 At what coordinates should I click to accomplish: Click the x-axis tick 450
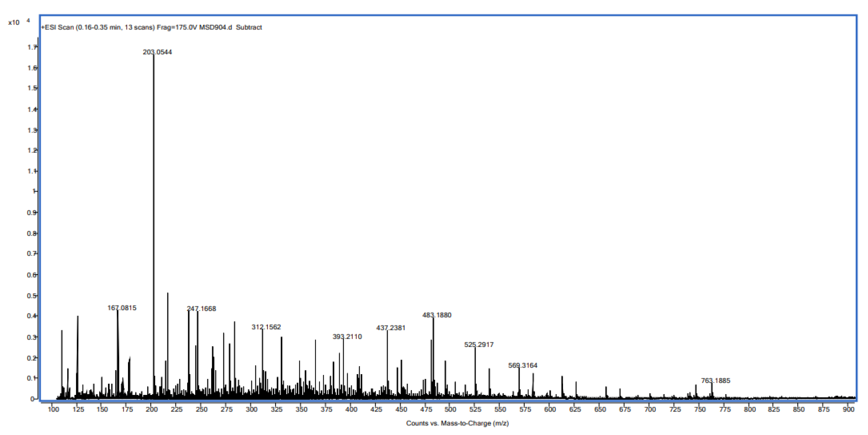pos(401,409)
